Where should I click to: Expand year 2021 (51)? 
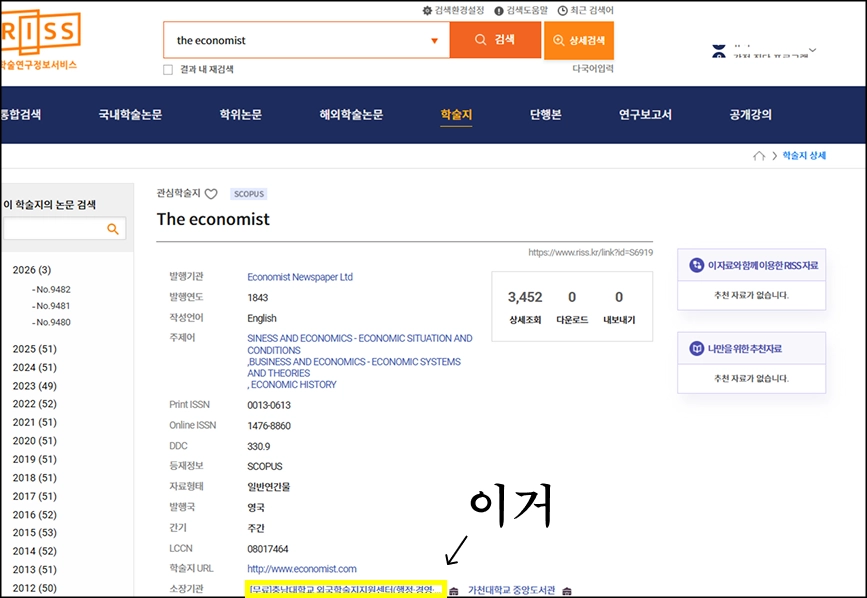(x=34, y=422)
